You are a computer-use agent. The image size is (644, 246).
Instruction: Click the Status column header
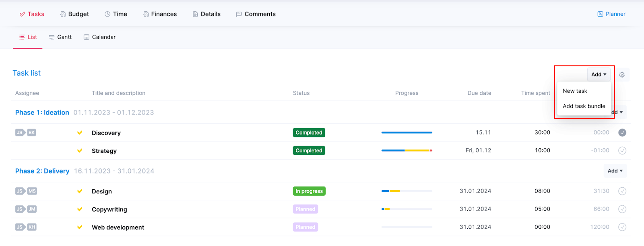(301, 93)
